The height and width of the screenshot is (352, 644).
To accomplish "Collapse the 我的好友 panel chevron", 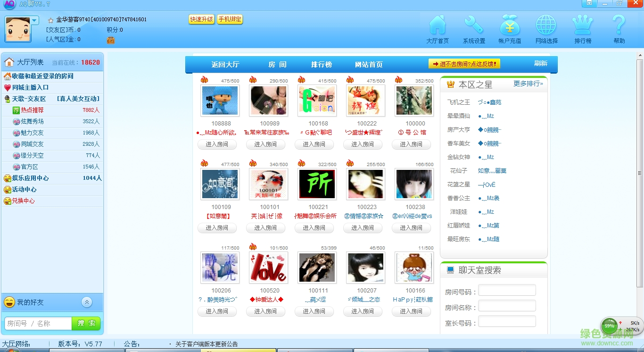I will [87, 302].
